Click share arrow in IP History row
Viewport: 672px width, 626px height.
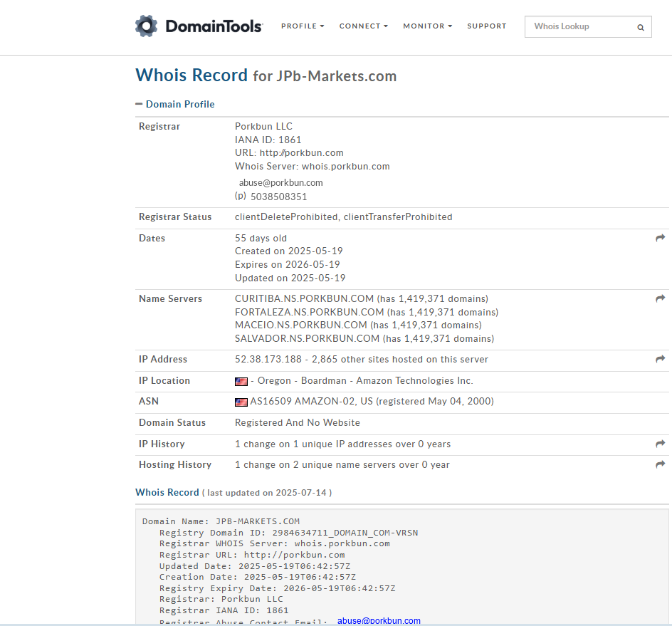660,444
